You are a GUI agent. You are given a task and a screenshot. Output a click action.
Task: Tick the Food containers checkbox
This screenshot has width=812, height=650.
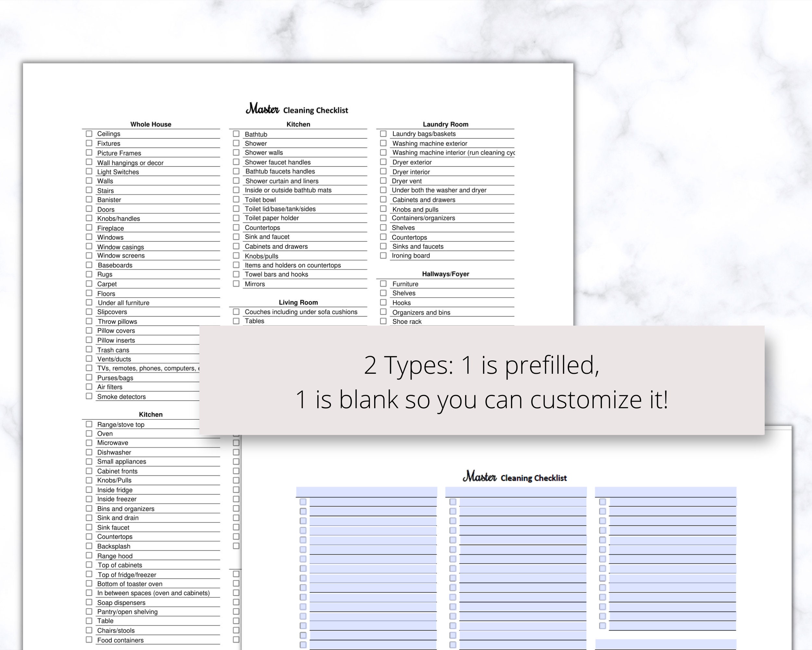(89, 640)
